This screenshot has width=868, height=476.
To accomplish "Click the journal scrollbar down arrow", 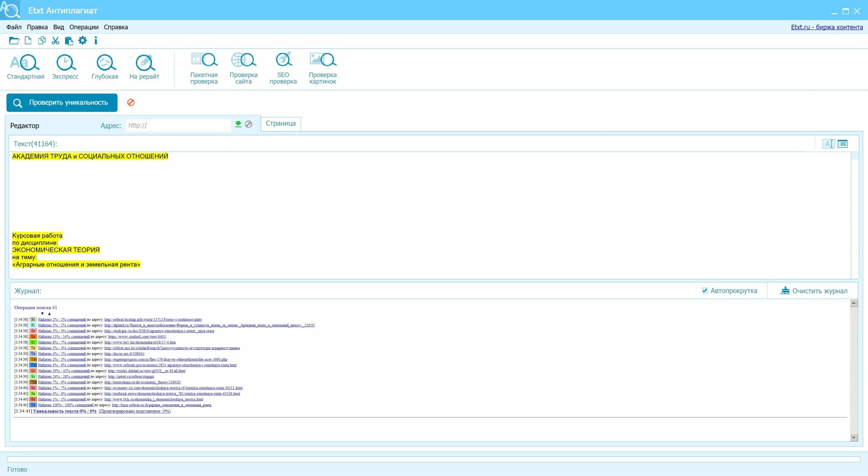I will (854, 438).
